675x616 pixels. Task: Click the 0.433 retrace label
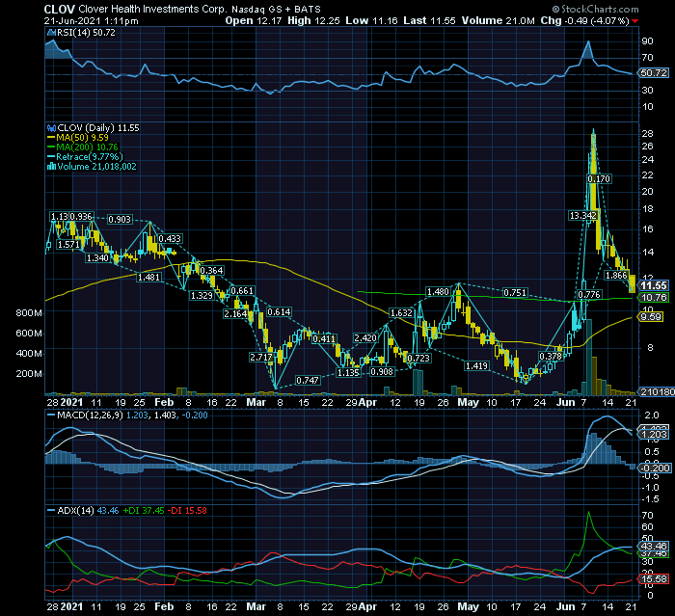tap(170, 238)
